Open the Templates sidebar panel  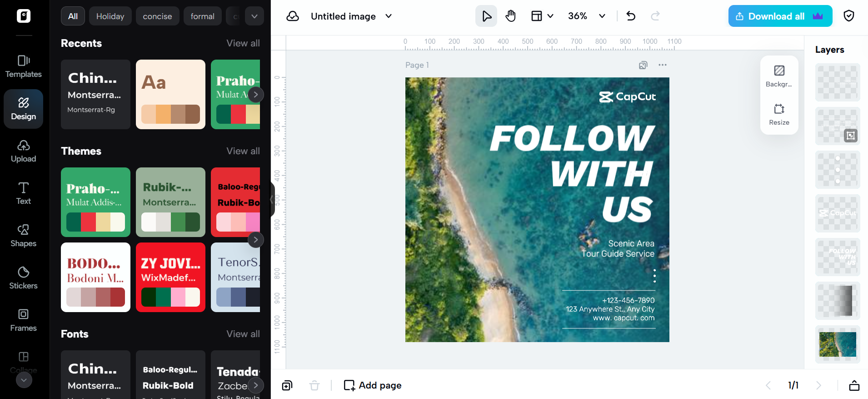tap(24, 66)
